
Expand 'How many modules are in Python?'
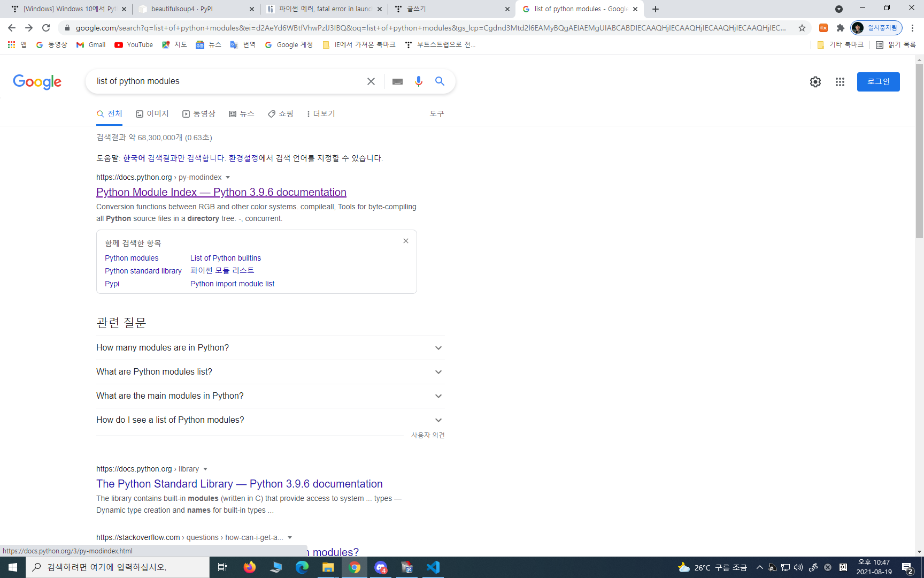point(270,348)
